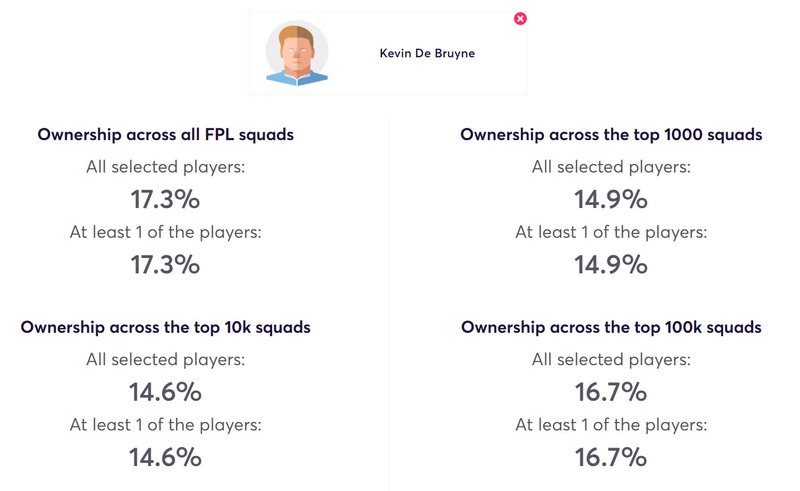Click 'Ownership across the top 1000 squads' heading
This screenshot has height=491, width=800.
(x=611, y=135)
